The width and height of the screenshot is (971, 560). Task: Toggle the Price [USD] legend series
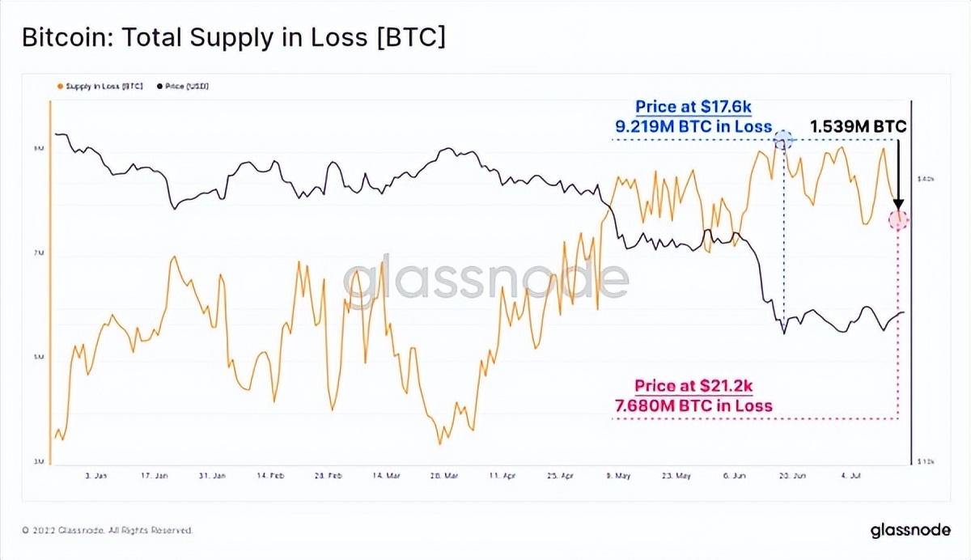tap(181, 85)
